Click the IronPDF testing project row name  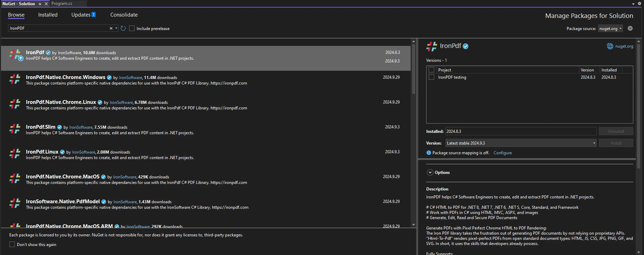click(x=452, y=77)
